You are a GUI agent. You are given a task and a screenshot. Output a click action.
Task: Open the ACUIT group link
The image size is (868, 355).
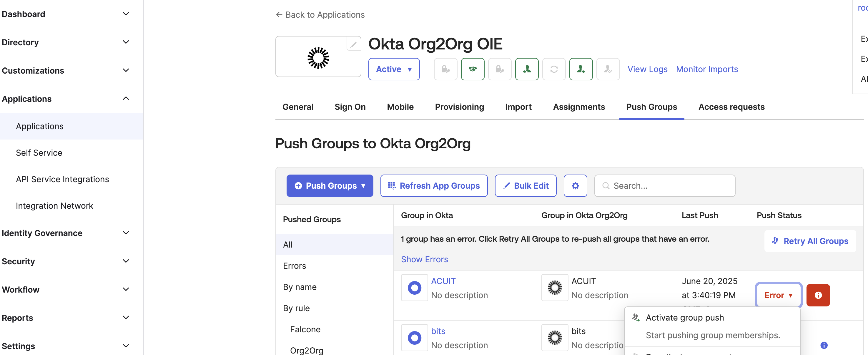click(x=443, y=281)
